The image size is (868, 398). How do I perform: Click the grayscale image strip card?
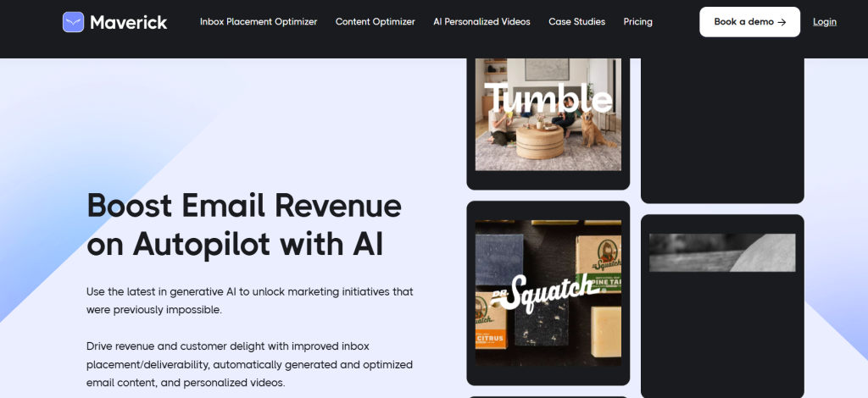722,252
